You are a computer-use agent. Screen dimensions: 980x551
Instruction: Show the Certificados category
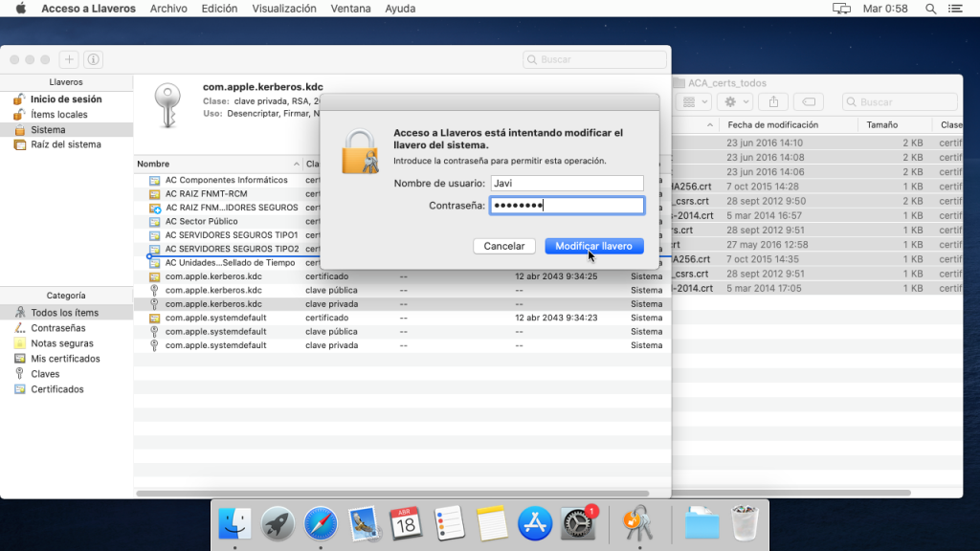(x=66, y=389)
